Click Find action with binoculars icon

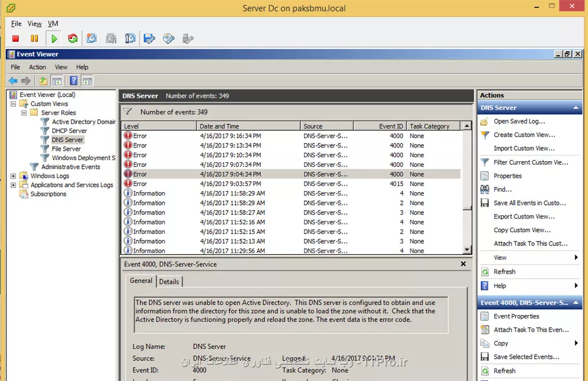(x=502, y=189)
